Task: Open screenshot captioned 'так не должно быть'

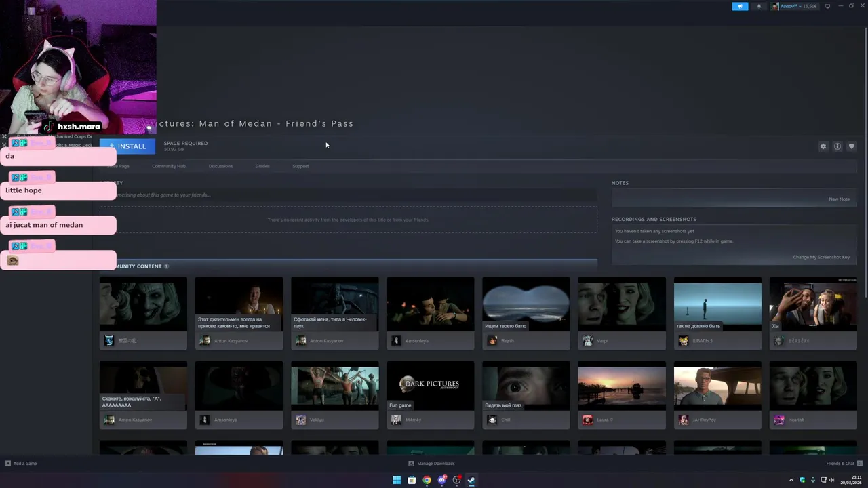Action: [x=717, y=304]
